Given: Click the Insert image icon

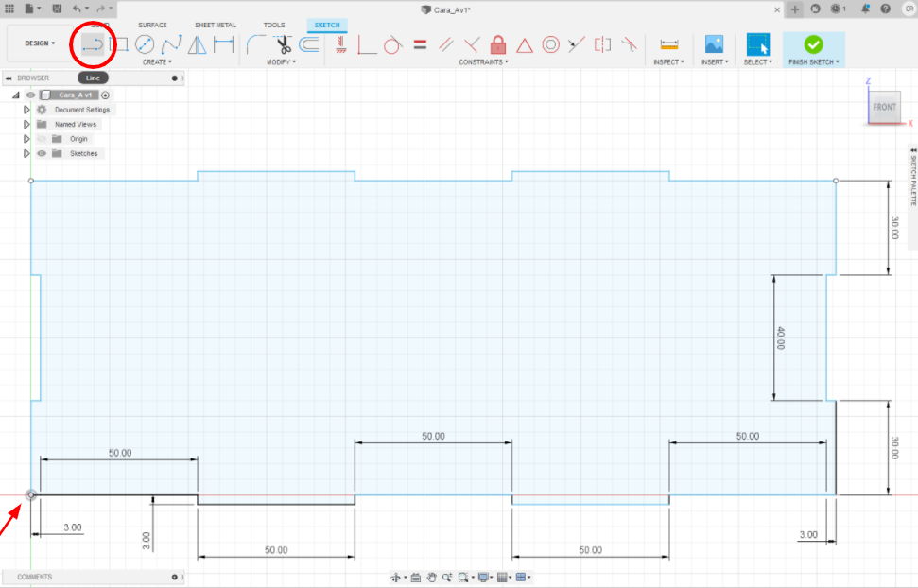Looking at the screenshot, I should 714,44.
